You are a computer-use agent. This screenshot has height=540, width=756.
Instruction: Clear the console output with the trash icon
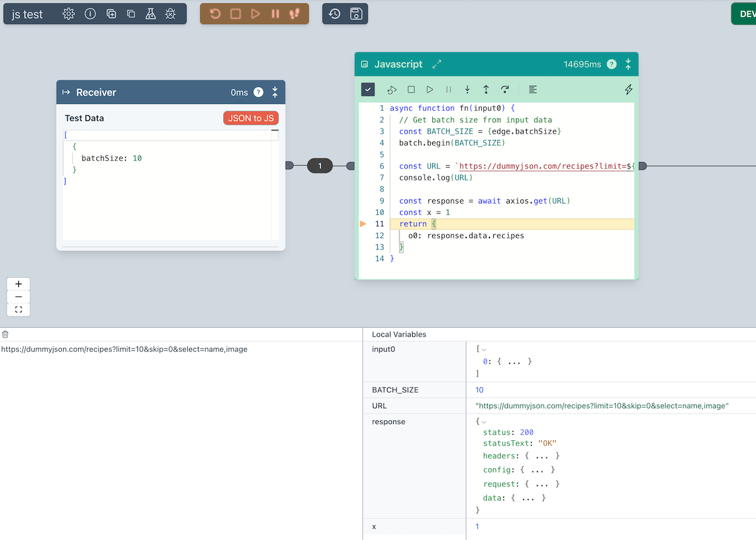6,334
